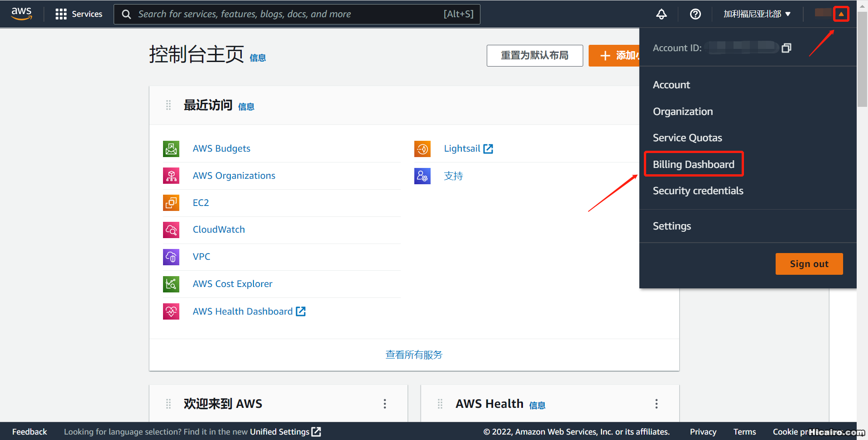Open Security credentials menu entry

click(x=698, y=191)
